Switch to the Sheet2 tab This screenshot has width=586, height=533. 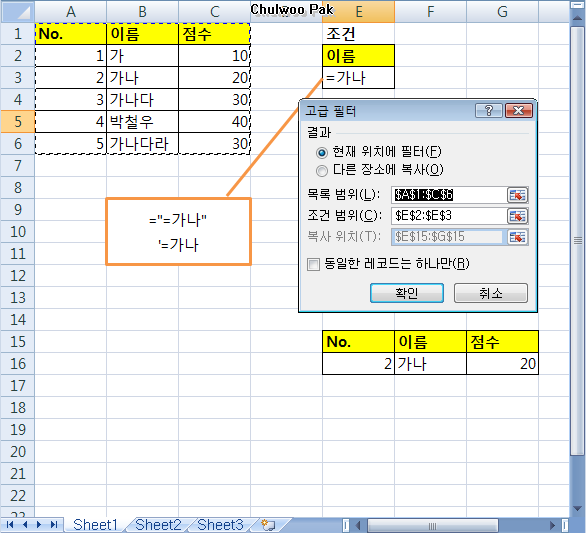tap(158, 525)
